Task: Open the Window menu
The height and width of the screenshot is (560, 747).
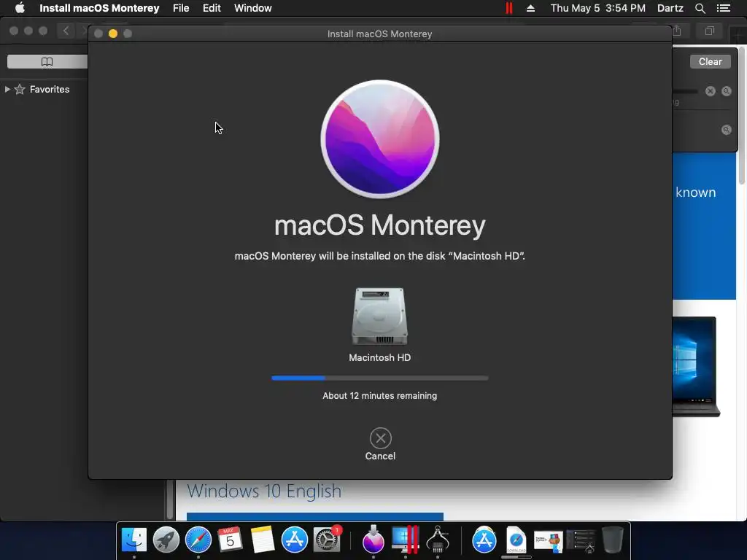Action: point(253,8)
